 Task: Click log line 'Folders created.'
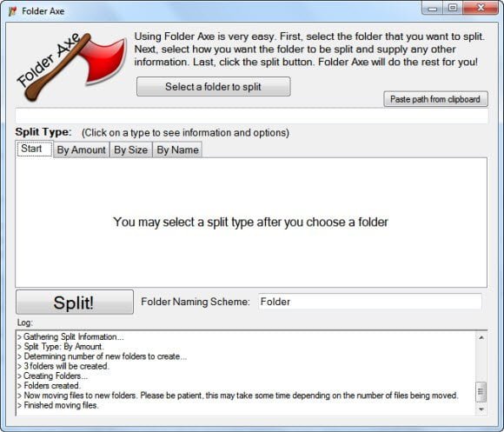coord(49,386)
